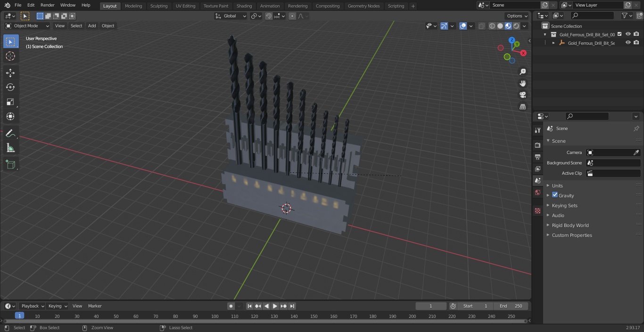The width and height of the screenshot is (644, 332).
Task: Switch to the UV Editing workspace tab
Action: (x=185, y=6)
